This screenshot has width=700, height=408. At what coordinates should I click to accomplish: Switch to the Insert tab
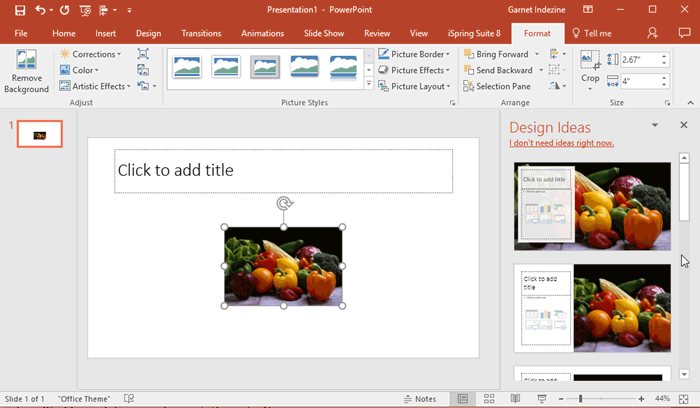[x=105, y=33]
